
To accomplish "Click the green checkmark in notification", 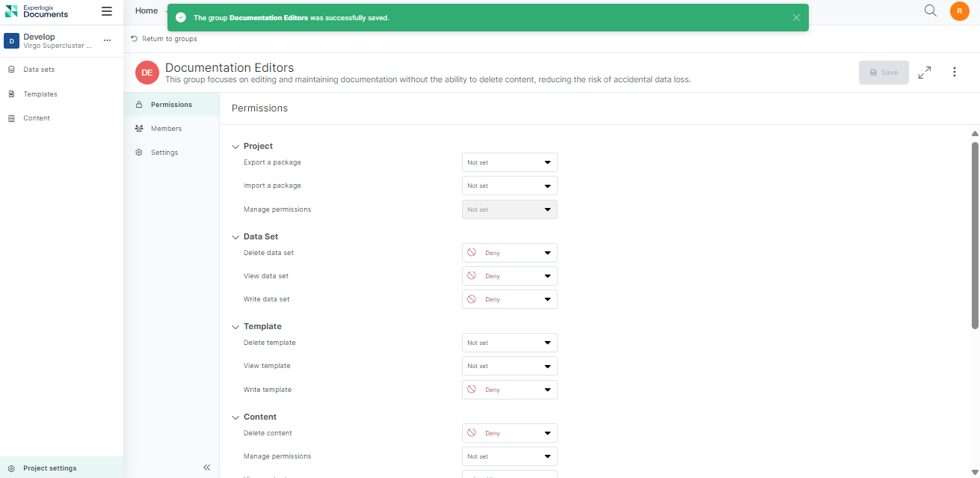I will point(181,18).
